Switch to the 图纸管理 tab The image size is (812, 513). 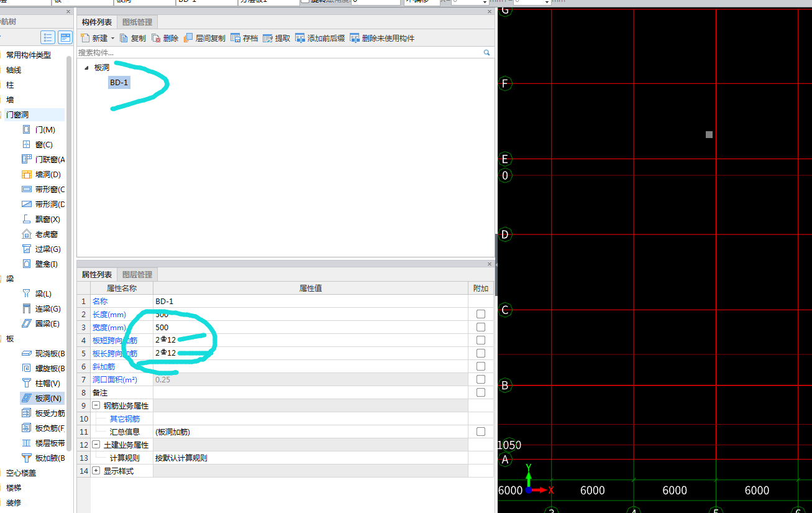point(137,22)
